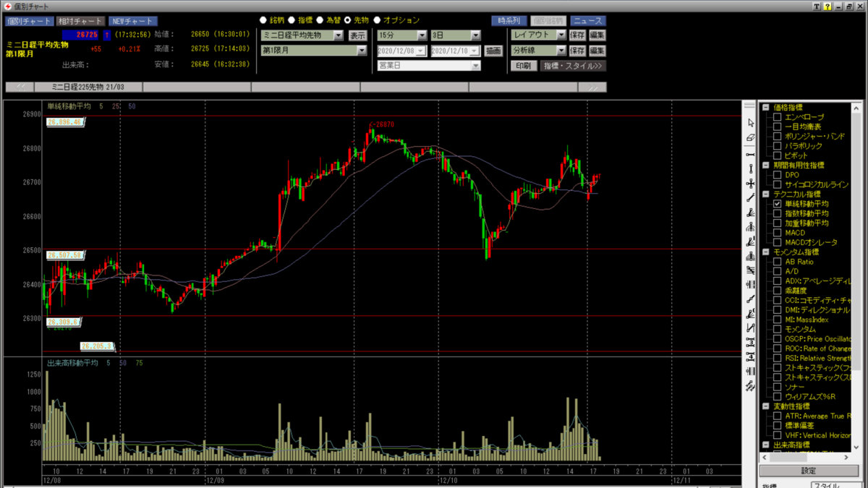Select the retracement tool marked 3

[750, 341]
